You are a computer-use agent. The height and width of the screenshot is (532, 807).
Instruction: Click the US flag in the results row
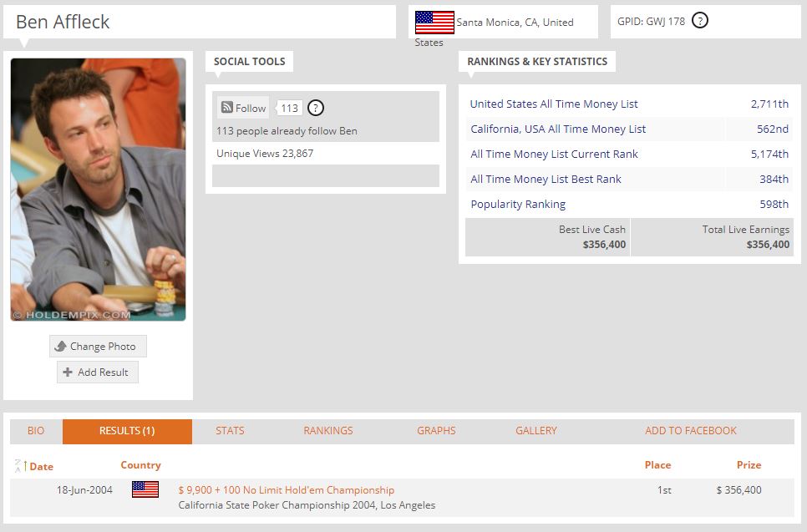click(145, 489)
